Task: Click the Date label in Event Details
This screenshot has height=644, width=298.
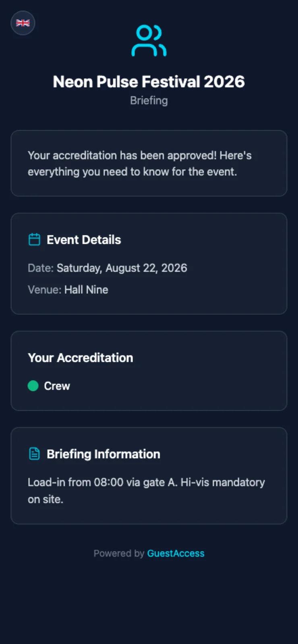Action: click(x=41, y=268)
